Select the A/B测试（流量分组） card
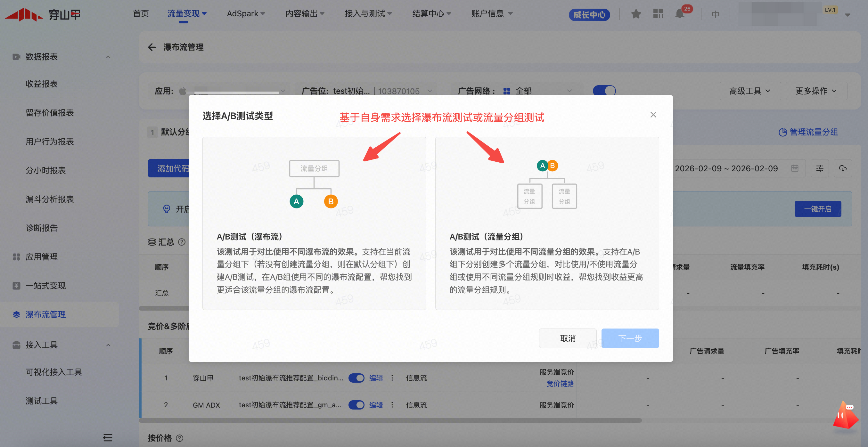Viewport: 868px width, 447px height. (546, 223)
